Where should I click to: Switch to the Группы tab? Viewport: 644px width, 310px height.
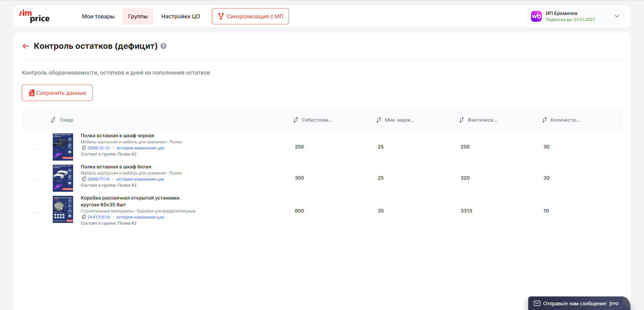point(138,16)
